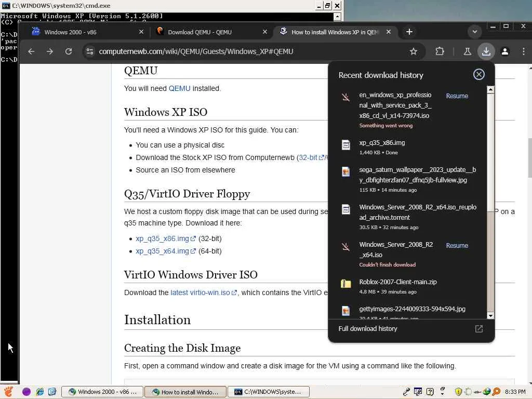Screen dimensions: 532x399
Task: Open the xp_q35_x86.img page link
Action: [166, 239]
